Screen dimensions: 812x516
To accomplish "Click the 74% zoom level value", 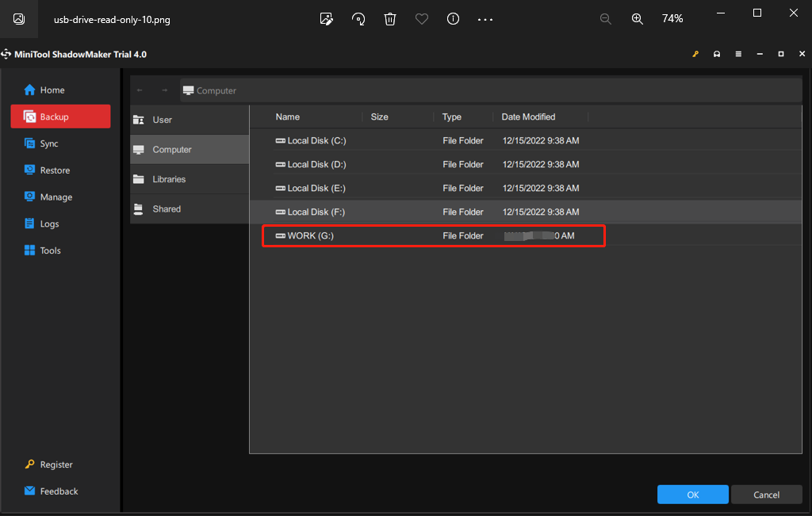I will [672, 19].
